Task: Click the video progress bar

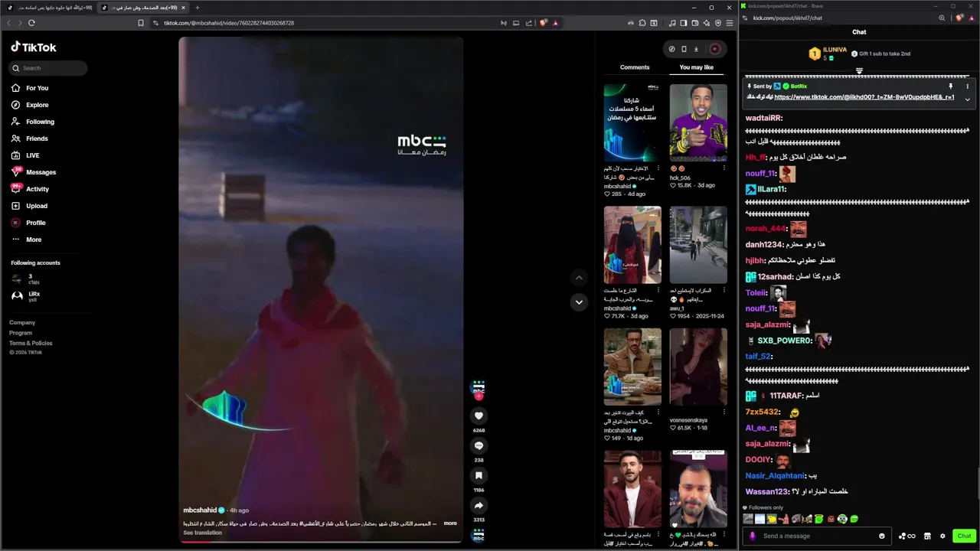Action: (x=321, y=542)
